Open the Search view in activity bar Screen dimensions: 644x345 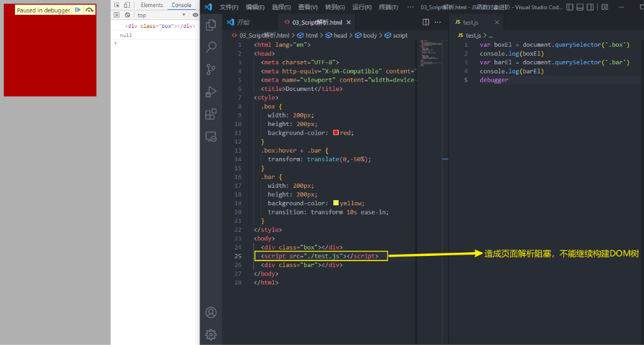[211, 47]
